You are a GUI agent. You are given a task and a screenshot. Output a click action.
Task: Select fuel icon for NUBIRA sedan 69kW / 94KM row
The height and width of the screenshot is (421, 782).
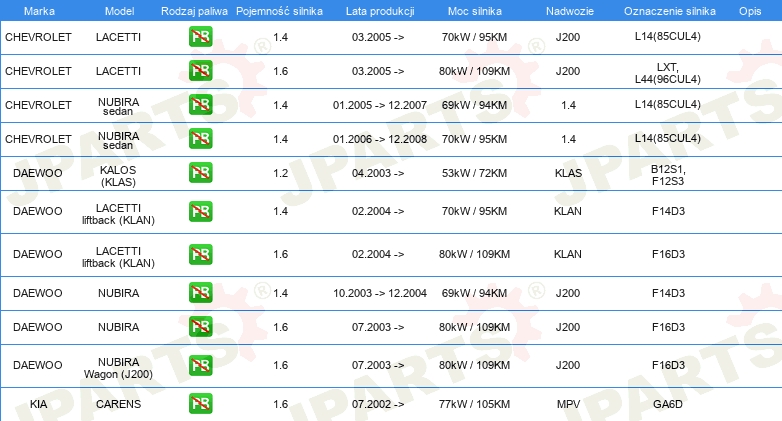(200, 104)
